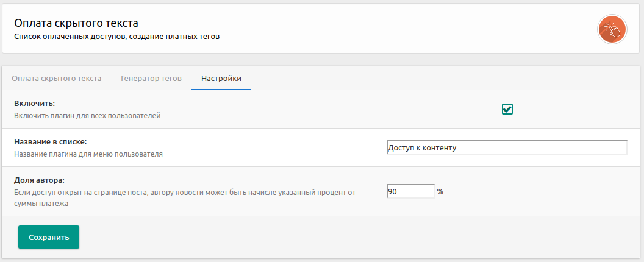The width and height of the screenshot is (644, 262).
Task: Click the author share description text
Action: coord(183,193)
